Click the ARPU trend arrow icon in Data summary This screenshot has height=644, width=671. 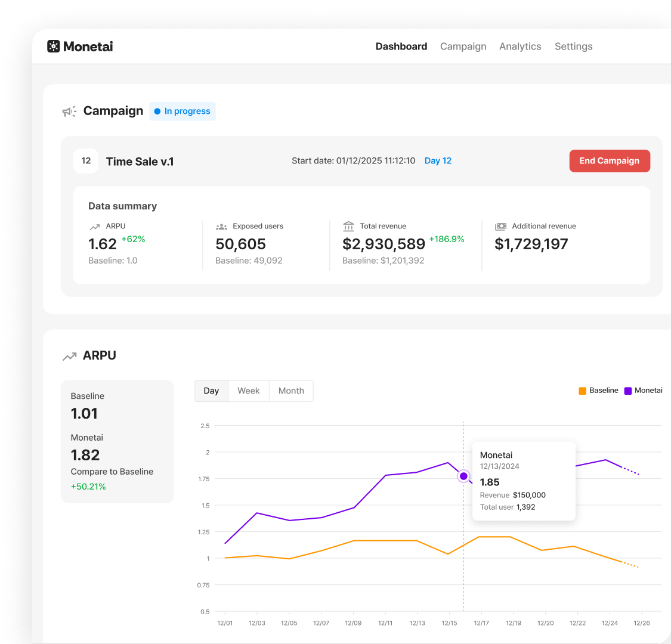click(95, 227)
